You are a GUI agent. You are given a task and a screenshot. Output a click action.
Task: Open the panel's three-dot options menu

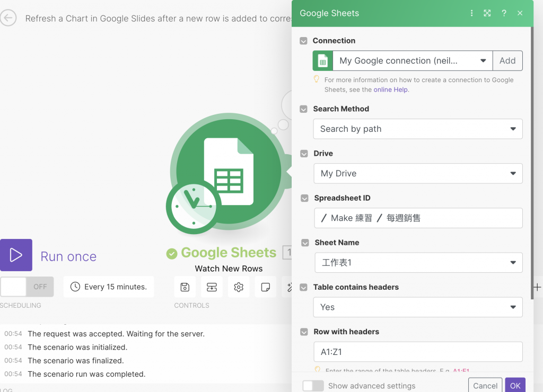tap(471, 13)
